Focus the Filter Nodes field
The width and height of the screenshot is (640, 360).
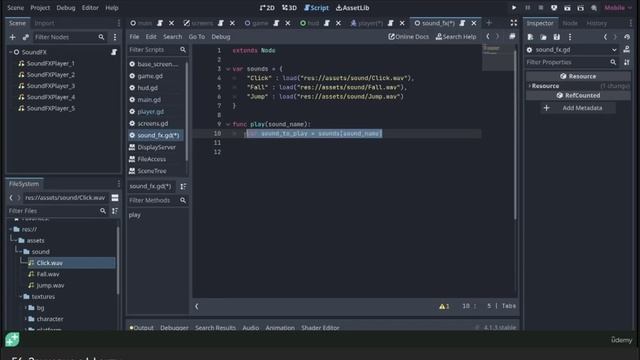coord(69,37)
